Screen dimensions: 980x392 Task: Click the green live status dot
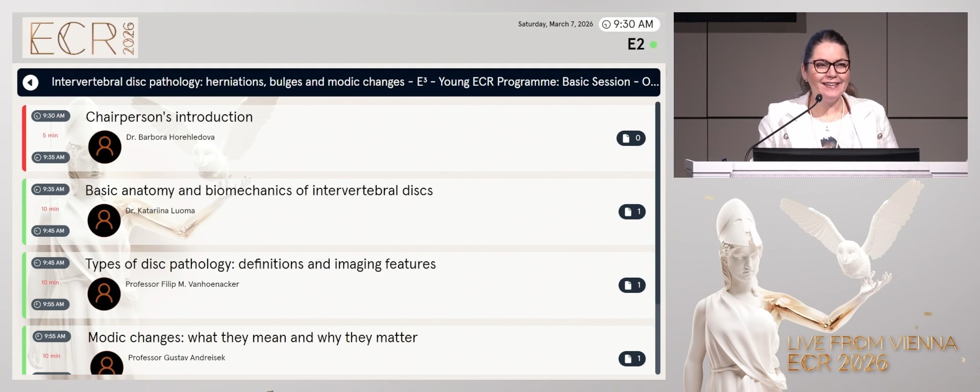click(653, 45)
